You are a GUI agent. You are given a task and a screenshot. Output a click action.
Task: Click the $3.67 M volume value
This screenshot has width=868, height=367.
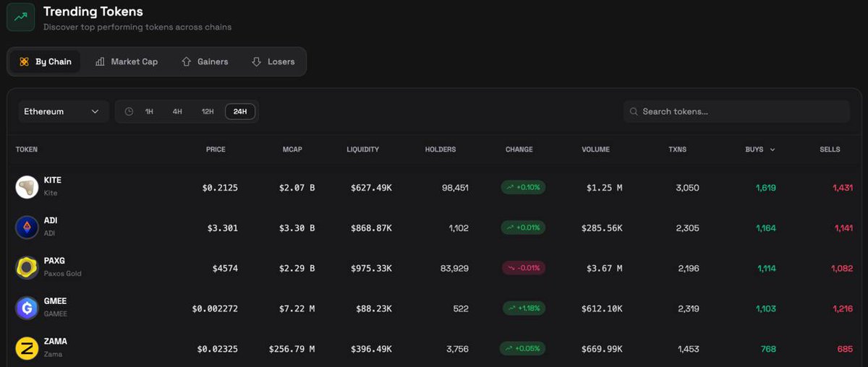pyautogui.click(x=605, y=269)
